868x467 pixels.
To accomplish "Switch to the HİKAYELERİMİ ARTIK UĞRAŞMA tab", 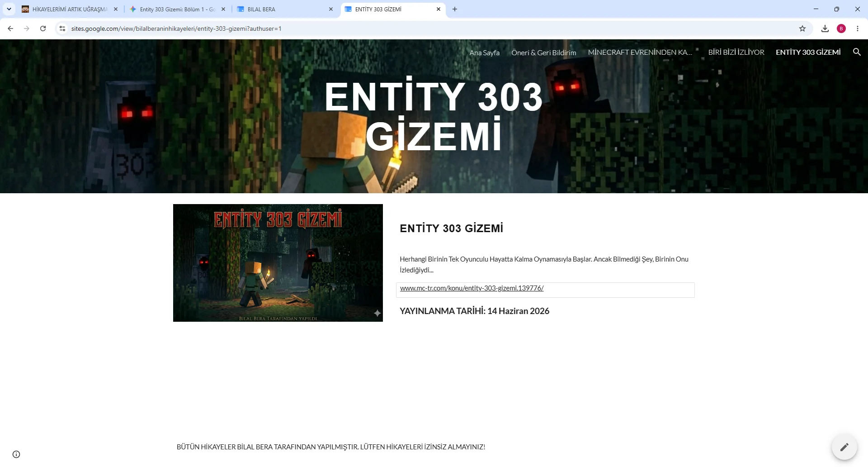I will (x=70, y=9).
